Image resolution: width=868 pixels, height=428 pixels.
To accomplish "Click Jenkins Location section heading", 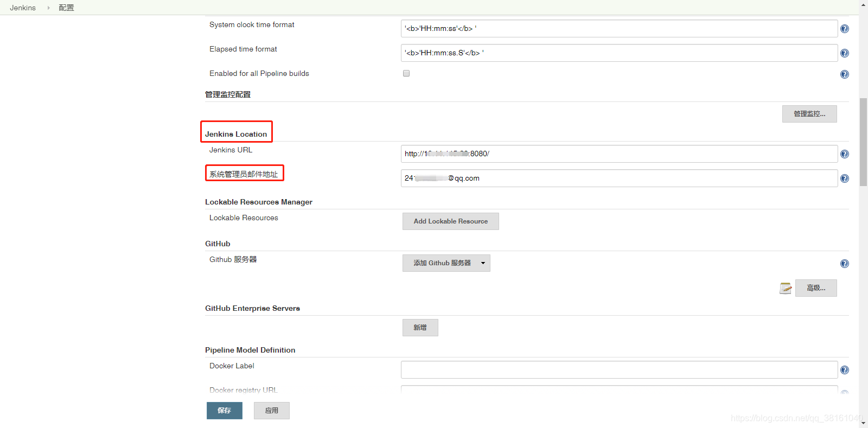I will pos(236,134).
